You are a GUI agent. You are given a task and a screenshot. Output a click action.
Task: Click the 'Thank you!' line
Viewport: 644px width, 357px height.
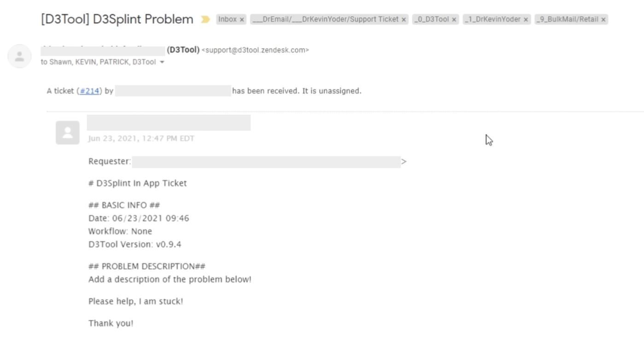[x=111, y=323]
